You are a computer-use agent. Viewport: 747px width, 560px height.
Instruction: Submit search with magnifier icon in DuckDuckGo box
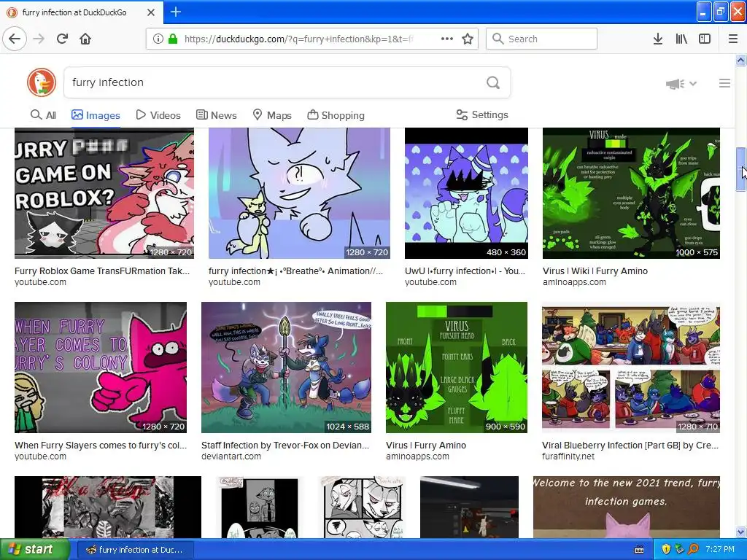pyautogui.click(x=493, y=83)
